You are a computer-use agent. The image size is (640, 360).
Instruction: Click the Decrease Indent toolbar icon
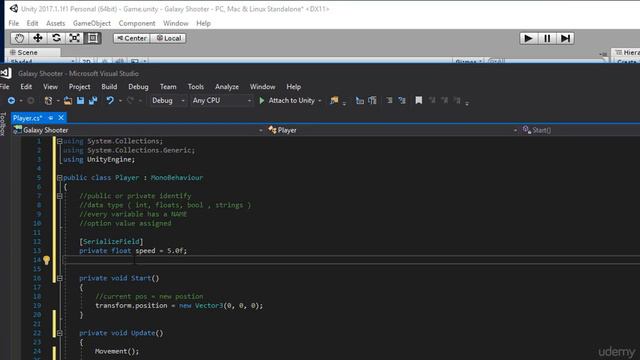(x=389, y=100)
